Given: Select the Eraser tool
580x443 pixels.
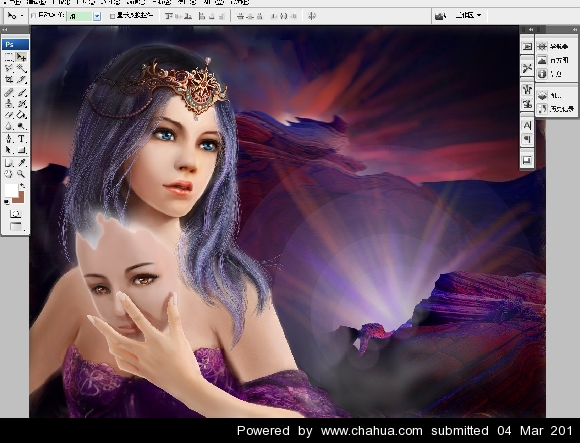Looking at the screenshot, I should pos(9,115).
